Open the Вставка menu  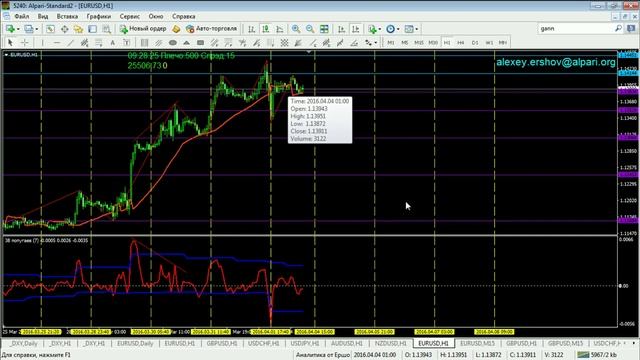(67, 16)
